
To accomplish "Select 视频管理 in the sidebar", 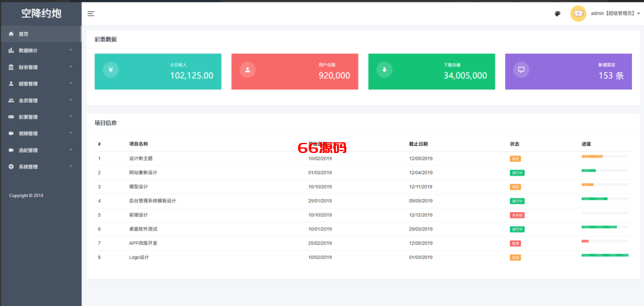I will pyautogui.click(x=41, y=133).
